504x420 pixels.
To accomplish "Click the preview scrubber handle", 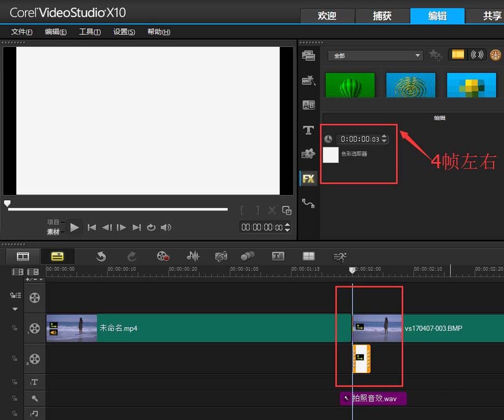I will pyautogui.click(x=7, y=204).
